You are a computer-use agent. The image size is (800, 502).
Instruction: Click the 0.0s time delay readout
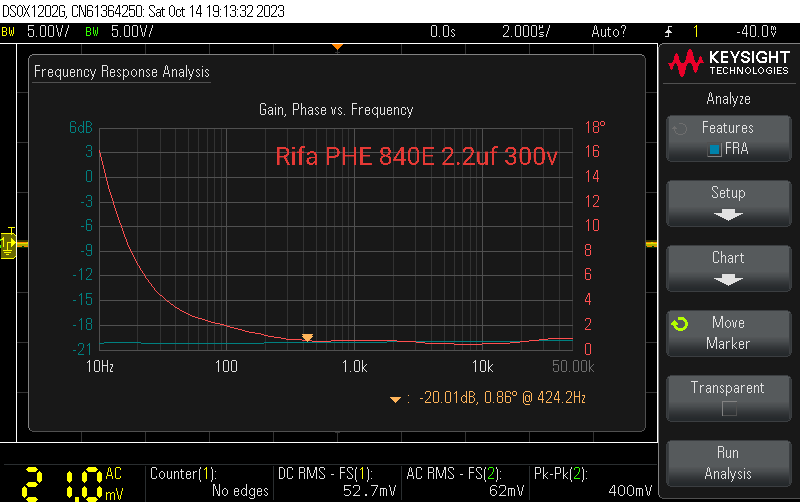click(x=442, y=32)
